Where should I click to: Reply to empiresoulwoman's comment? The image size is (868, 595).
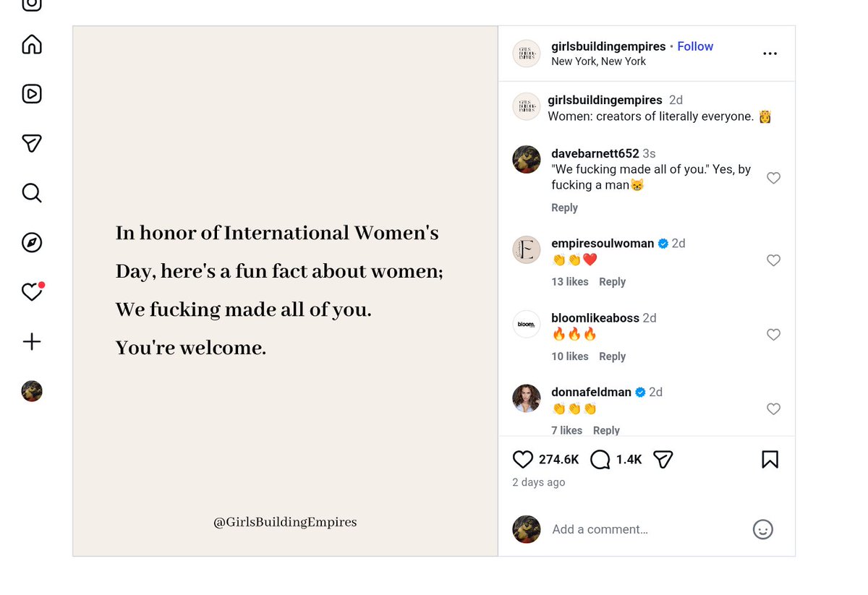point(612,282)
